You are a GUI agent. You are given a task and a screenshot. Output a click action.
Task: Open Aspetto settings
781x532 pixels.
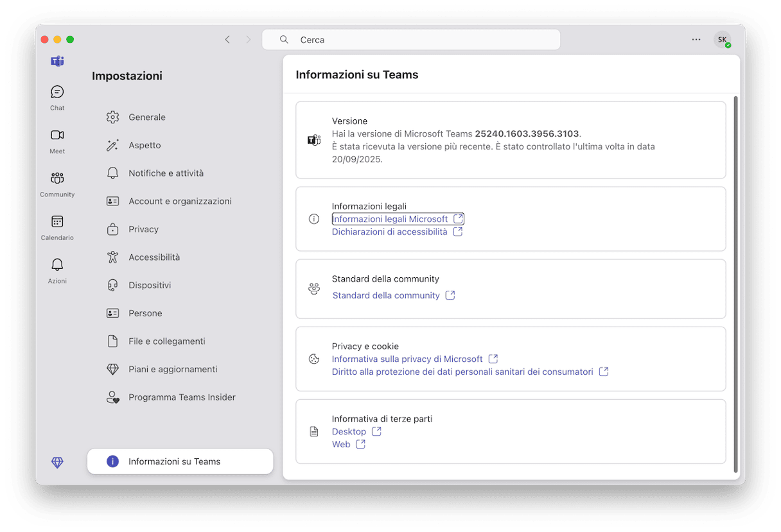pos(145,145)
